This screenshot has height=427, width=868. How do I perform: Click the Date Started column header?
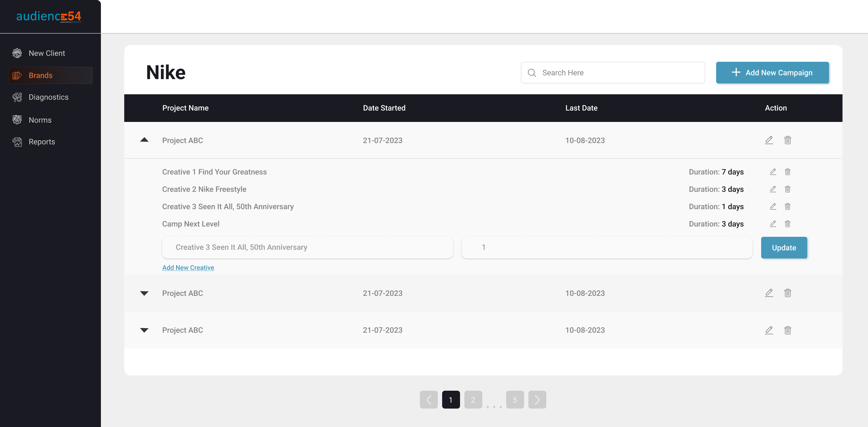click(384, 108)
